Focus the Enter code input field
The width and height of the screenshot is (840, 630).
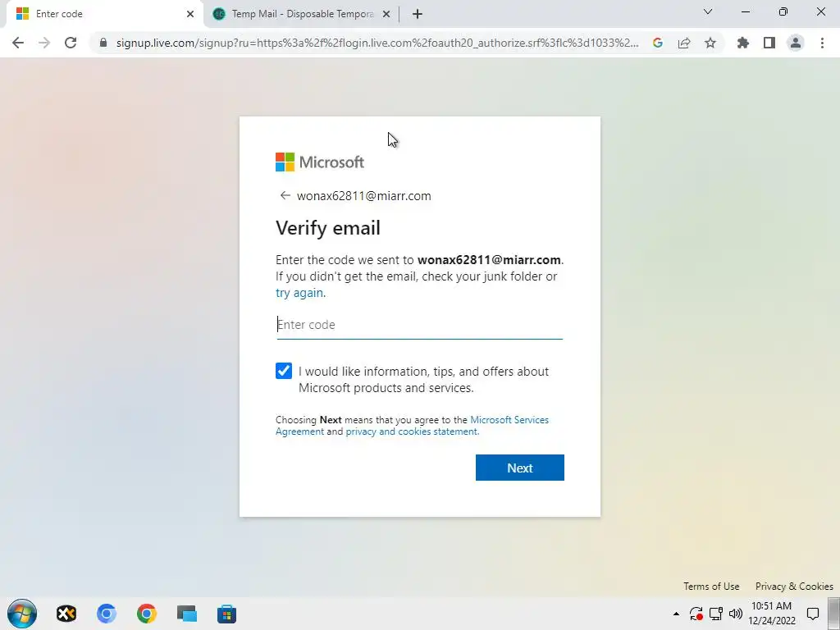[x=419, y=325]
